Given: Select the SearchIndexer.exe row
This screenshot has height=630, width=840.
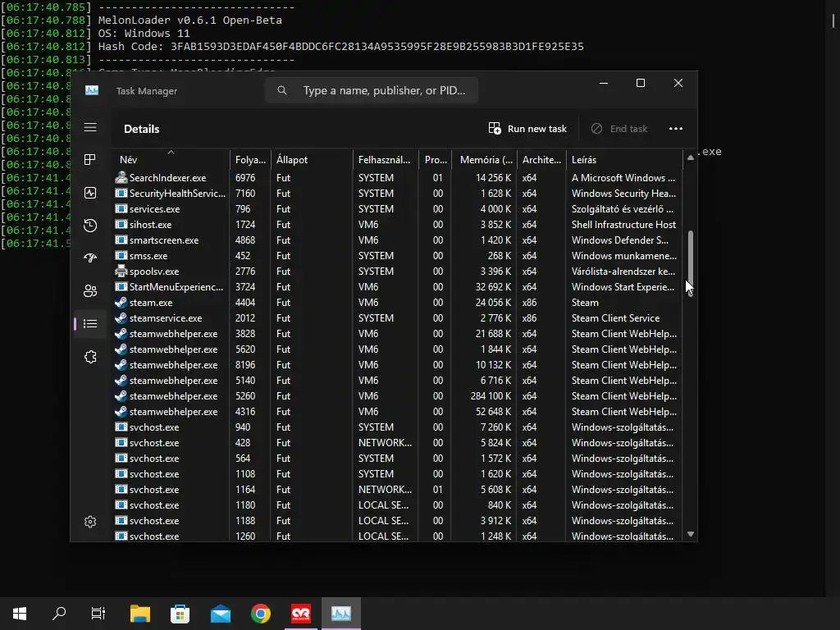Looking at the screenshot, I should 398,177.
